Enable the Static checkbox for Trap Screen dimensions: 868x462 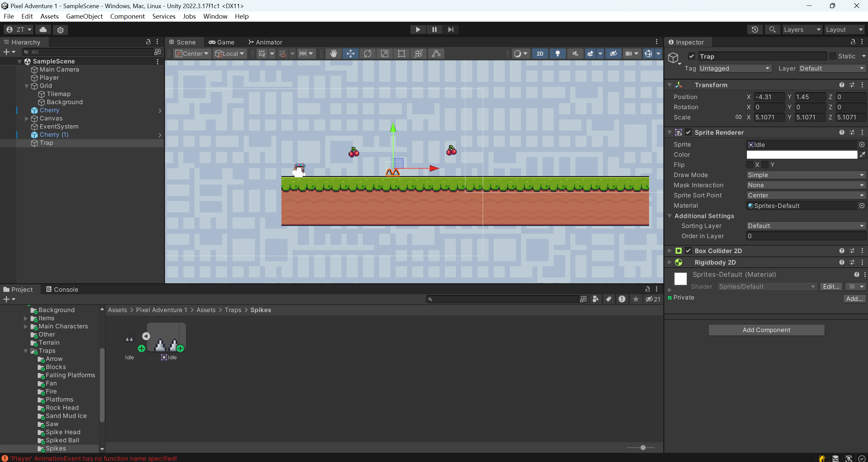(x=833, y=56)
